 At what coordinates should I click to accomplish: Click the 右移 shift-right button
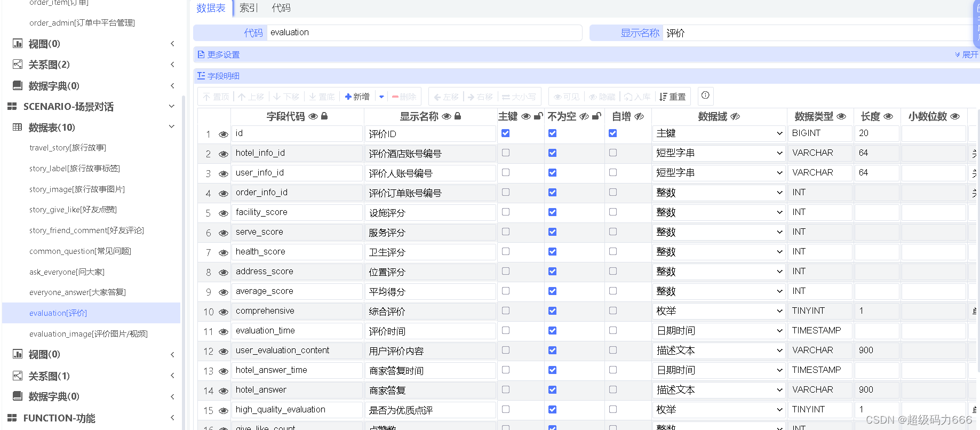(481, 97)
